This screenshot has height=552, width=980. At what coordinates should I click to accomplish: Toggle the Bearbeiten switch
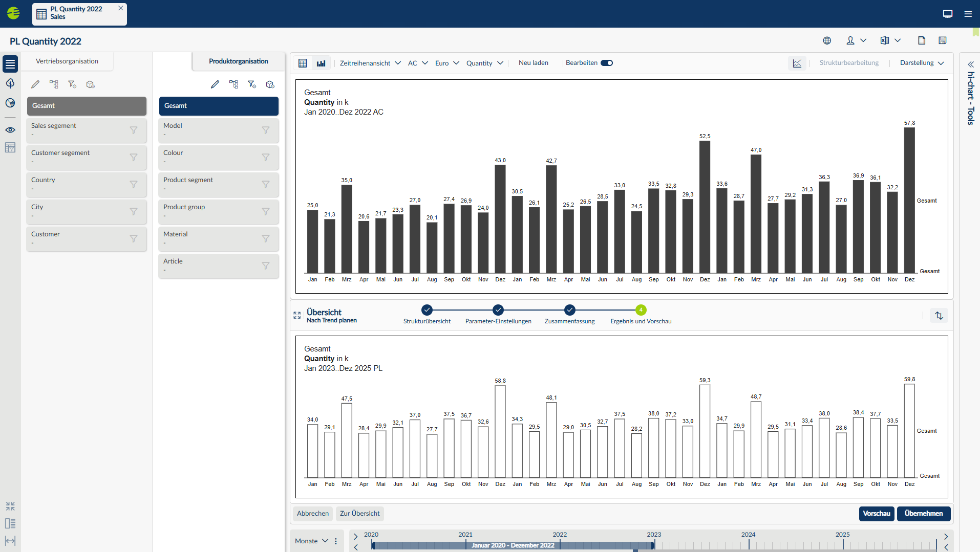point(607,63)
